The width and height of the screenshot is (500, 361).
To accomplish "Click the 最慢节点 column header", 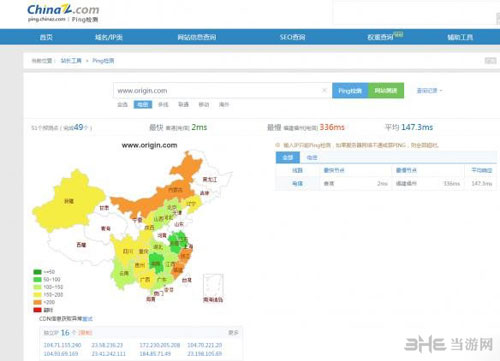I will click(x=406, y=170).
